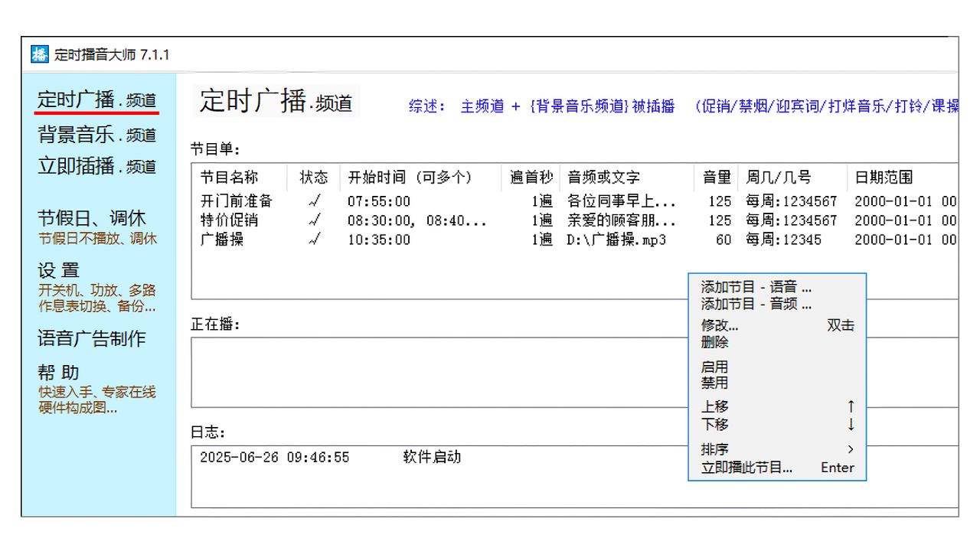Toggle the status checkmark for 特价促销
Viewport: 980px width, 551px height.
coord(313,220)
